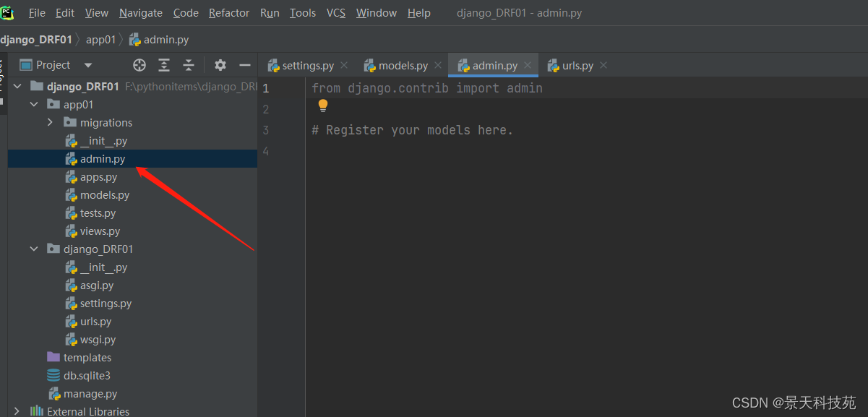Click the PyCharm logo in the title bar
The height and width of the screenshot is (417, 868).
(8, 12)
